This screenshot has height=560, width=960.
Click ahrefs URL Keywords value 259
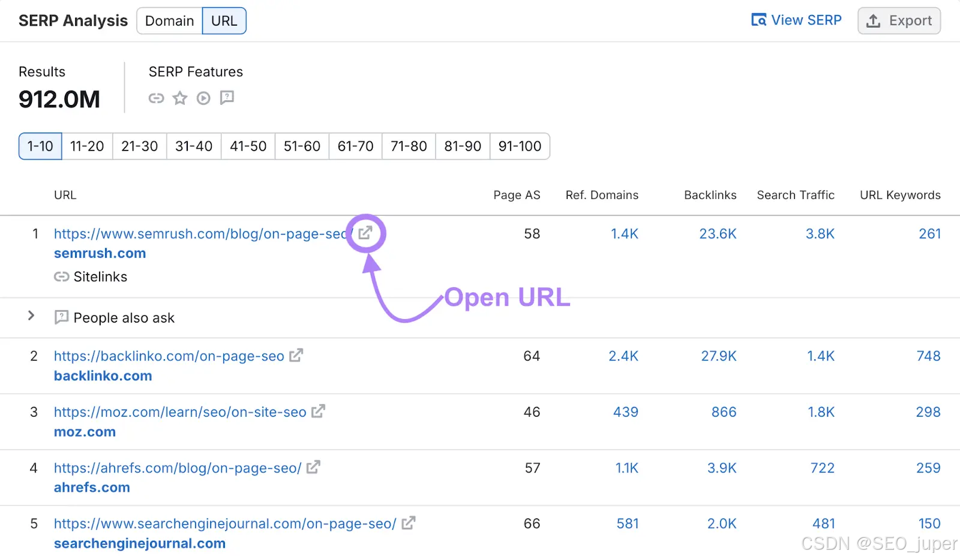928,468
